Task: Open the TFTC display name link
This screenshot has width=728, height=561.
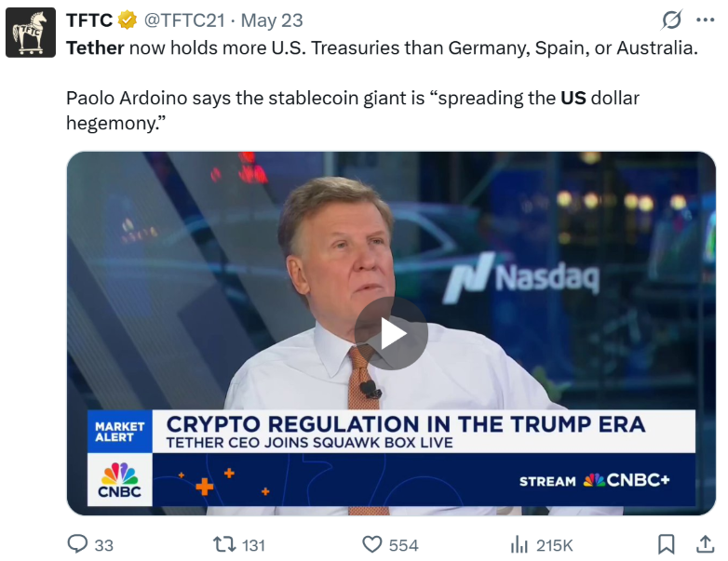Action: click(x=88, y=20)
